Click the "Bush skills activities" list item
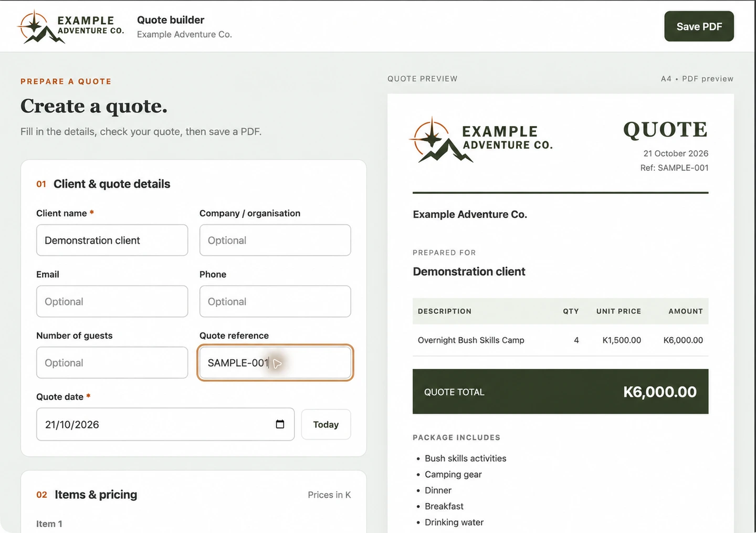 (x=466, y=458)
